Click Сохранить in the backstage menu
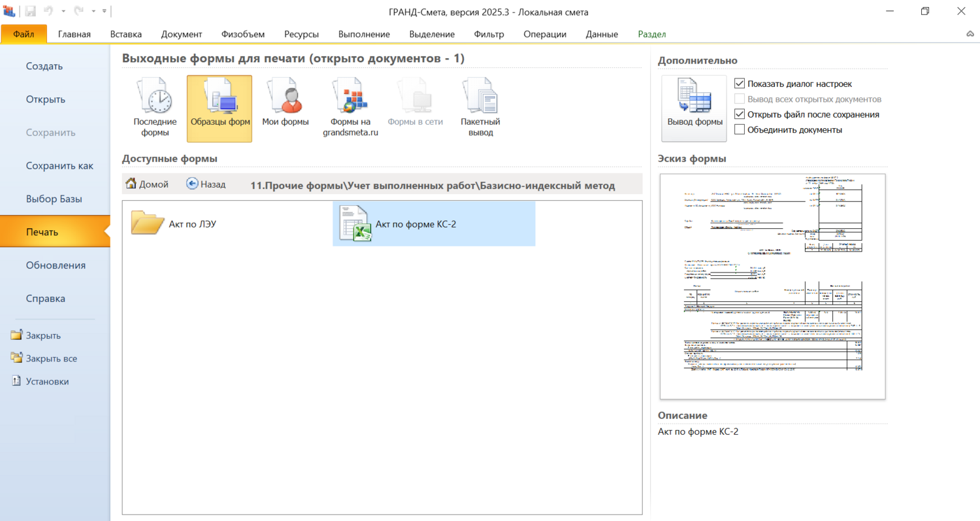 55,133
